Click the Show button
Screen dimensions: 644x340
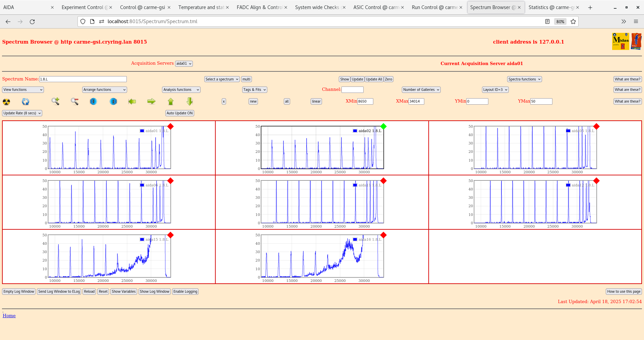(344, 79)
